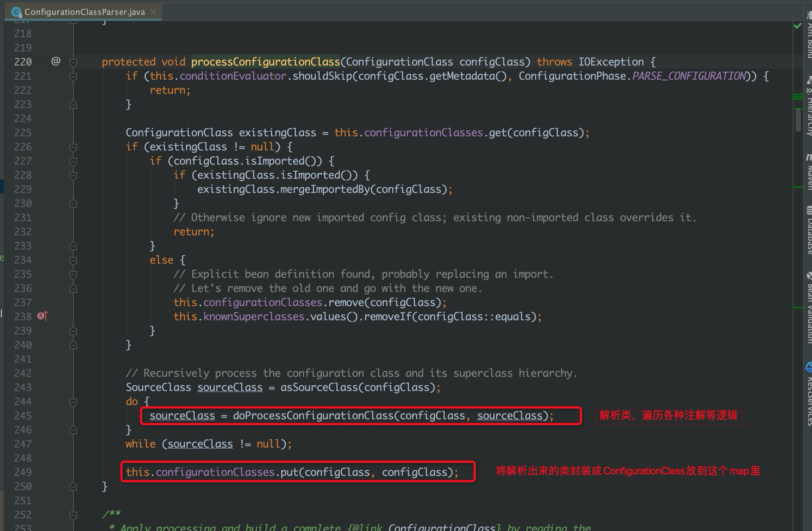Open the Ant Build tool window

coord(807,35)
